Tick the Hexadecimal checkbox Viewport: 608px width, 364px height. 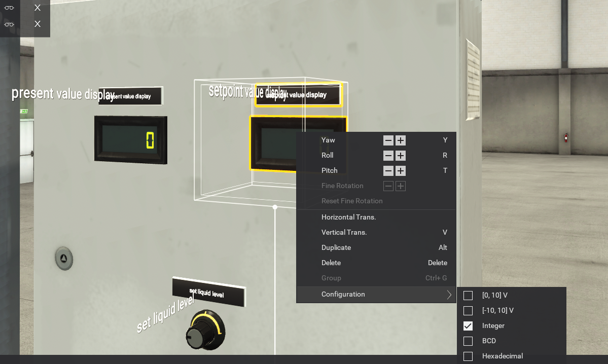point(468,356)
